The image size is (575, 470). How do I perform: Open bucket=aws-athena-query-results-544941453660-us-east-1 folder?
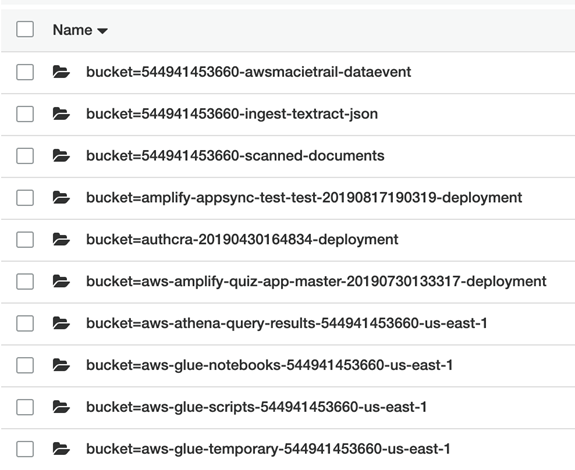pyautogui.click(x=287, y=324)
